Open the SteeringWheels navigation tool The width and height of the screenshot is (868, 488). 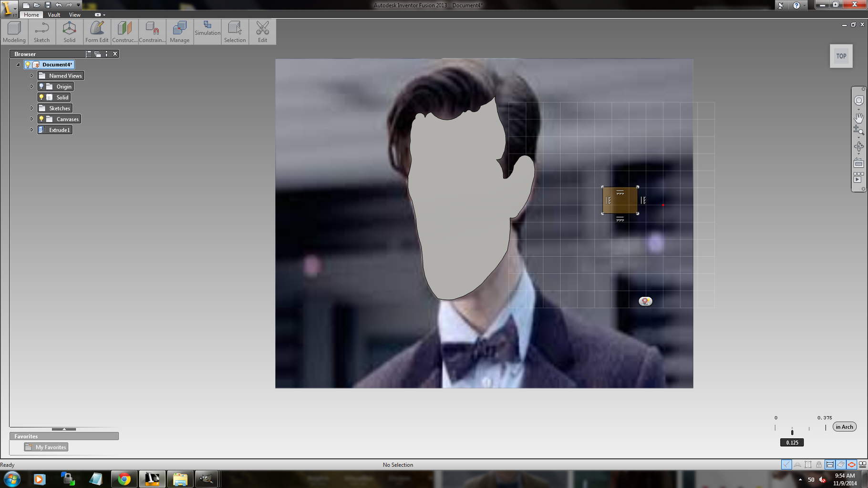[858, 101]
